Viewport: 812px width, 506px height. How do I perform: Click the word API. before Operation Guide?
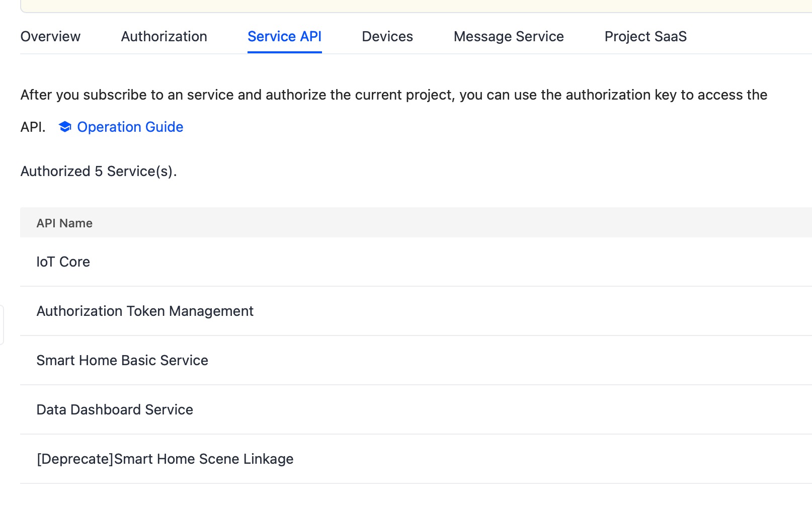33,127
